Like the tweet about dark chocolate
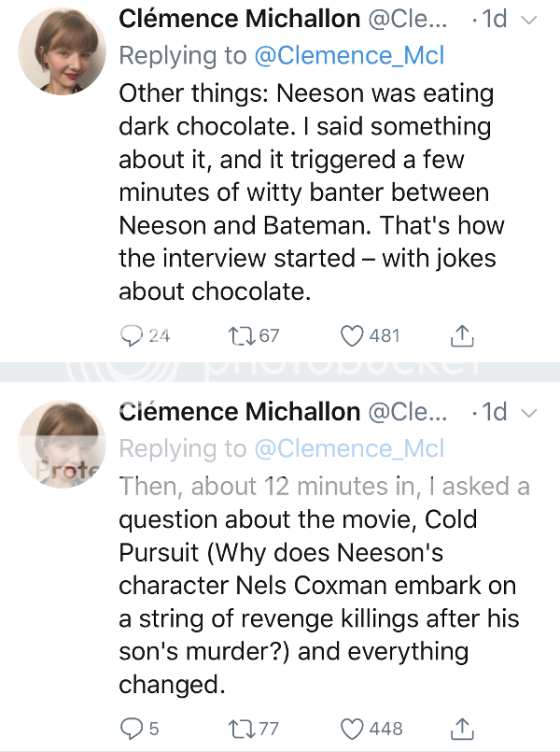This screenshot has height=752, width=560. pos(352,335)
